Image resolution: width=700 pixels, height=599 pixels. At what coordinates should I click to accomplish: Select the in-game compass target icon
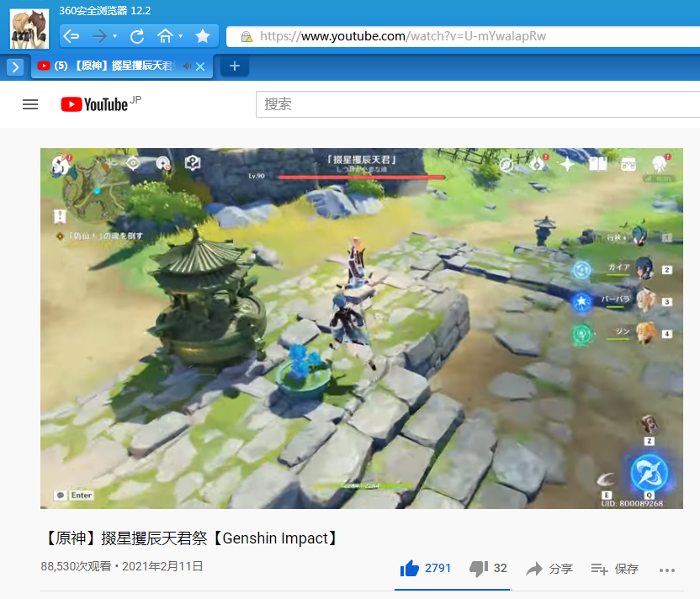(x=133, y=163)
